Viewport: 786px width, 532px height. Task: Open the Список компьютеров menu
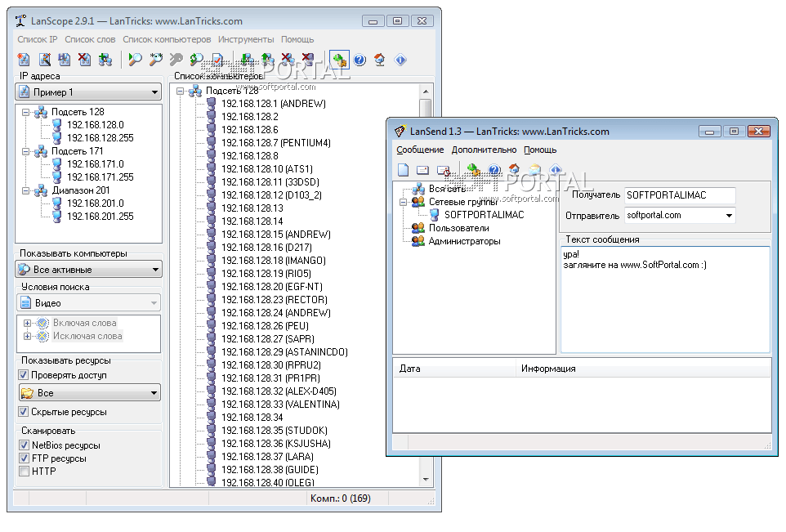pos(167,39)
